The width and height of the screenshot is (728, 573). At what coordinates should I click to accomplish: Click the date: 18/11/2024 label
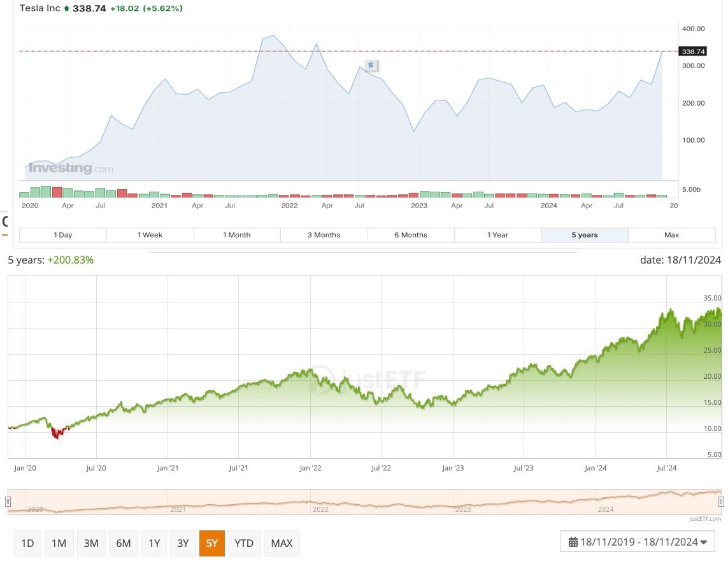tap(680, 260)
